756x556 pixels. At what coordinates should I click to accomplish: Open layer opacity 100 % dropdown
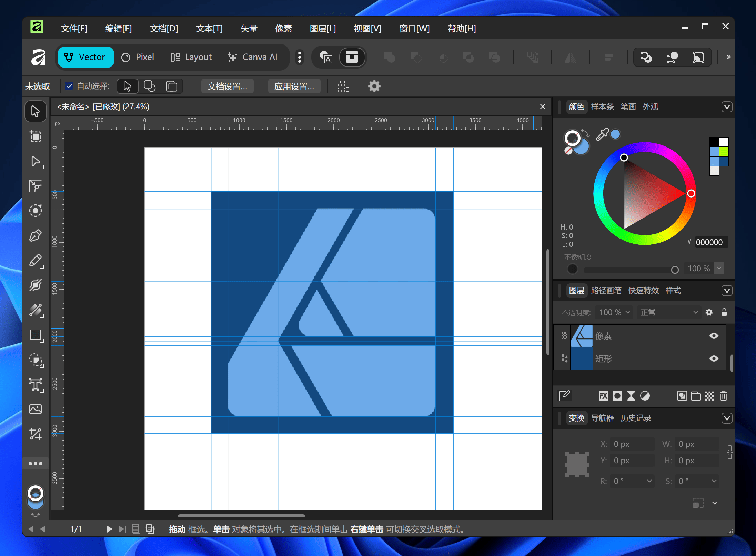point(614,312)
